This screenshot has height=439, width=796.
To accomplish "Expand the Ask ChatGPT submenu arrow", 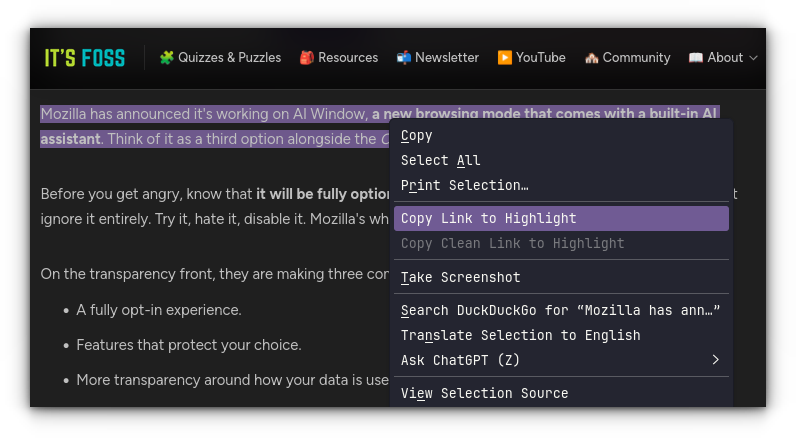I will pyautogui.click(x=715, y=360).
